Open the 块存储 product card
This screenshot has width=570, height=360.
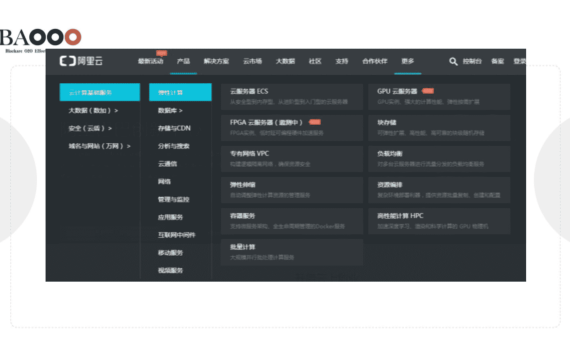point(439,128)
